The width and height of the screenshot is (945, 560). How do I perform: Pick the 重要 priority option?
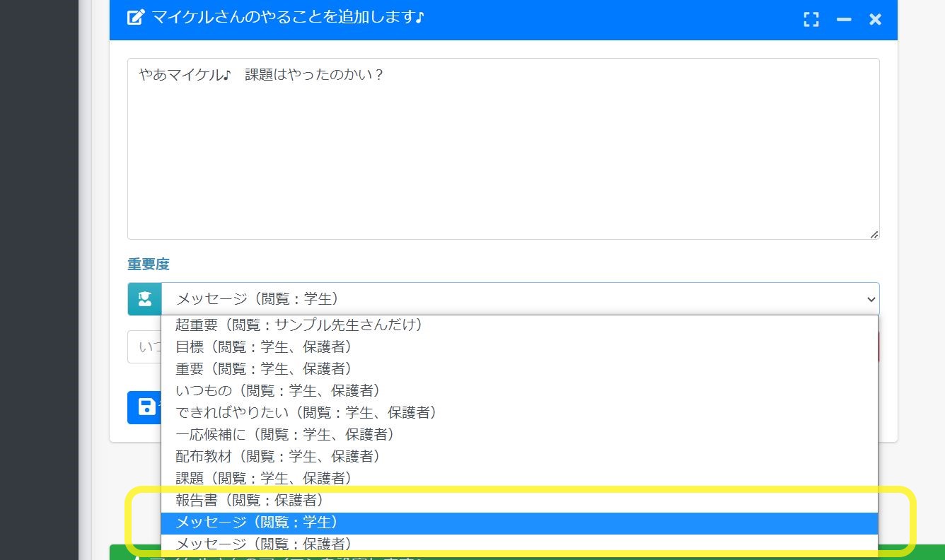(x=263, y=368)
